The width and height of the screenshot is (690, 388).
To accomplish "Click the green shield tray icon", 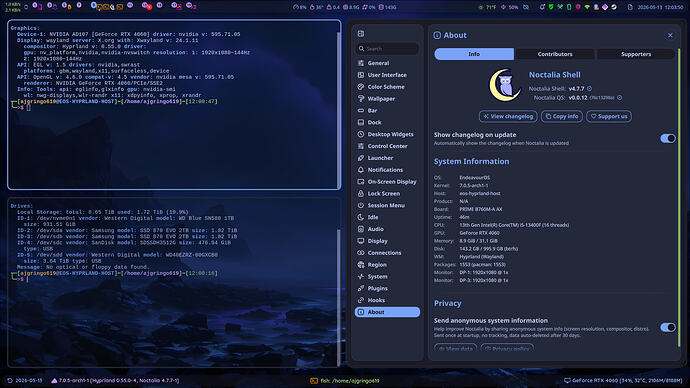I will [551, 7].
